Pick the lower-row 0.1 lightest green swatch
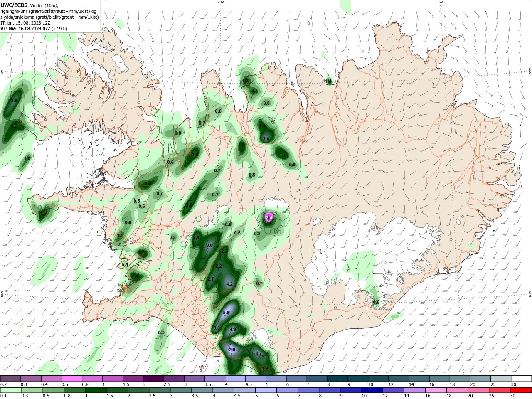The height and width of the screenshot is (399, 532). pos(11,390)
